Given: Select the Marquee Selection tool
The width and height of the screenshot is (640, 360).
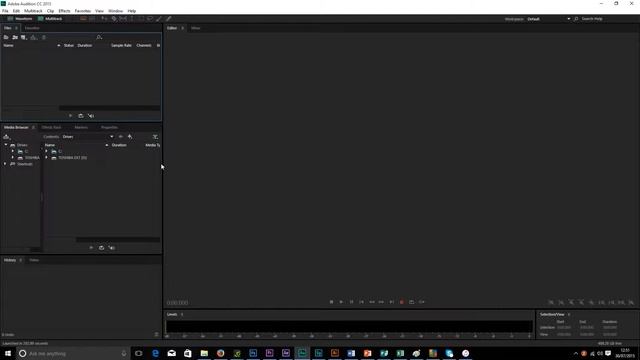Looking at the screenshot, I should [141, 19].
